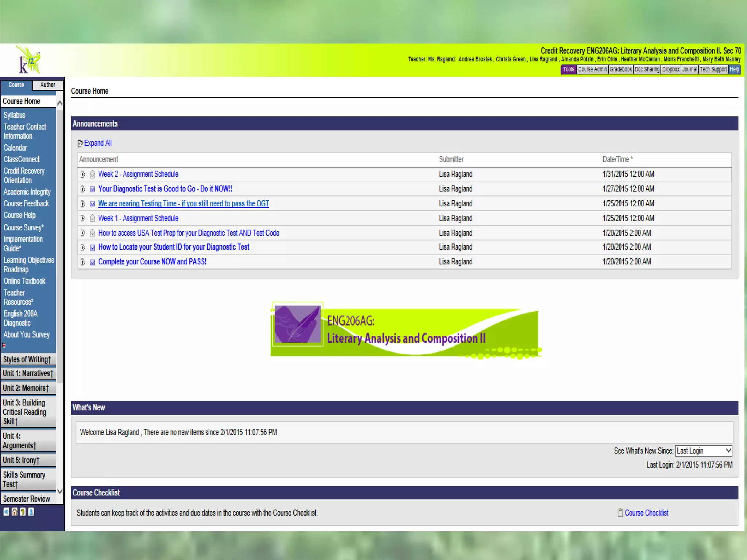The image size is (747, 560).
Task: Expand the Diagnostic Test Good to Go row
Action: tap(83, 189)
